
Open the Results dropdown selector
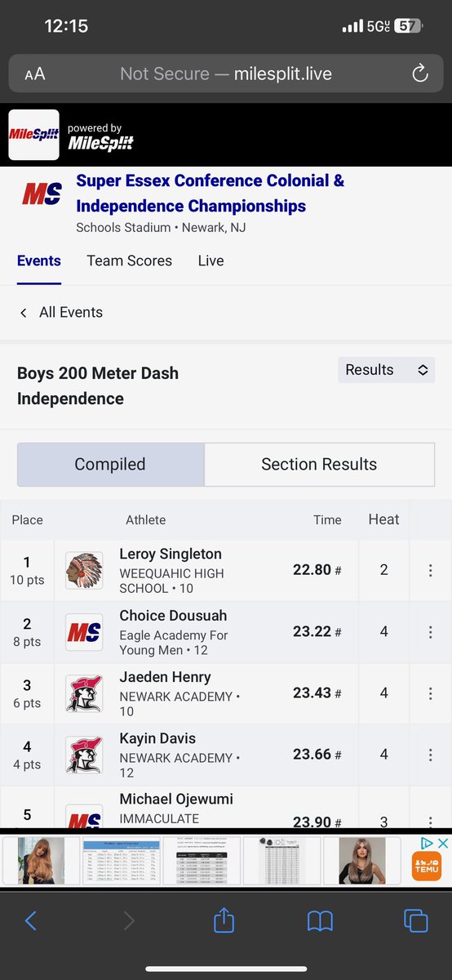click(386, 370)
